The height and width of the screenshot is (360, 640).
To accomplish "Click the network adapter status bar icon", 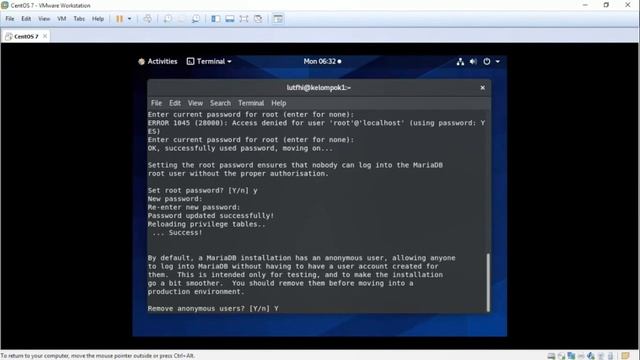I will [571, 356].
